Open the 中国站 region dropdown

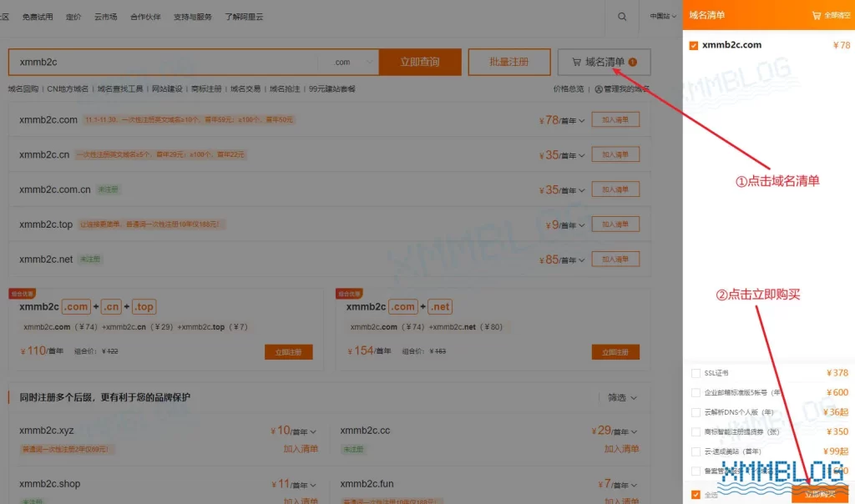(662, 17)
